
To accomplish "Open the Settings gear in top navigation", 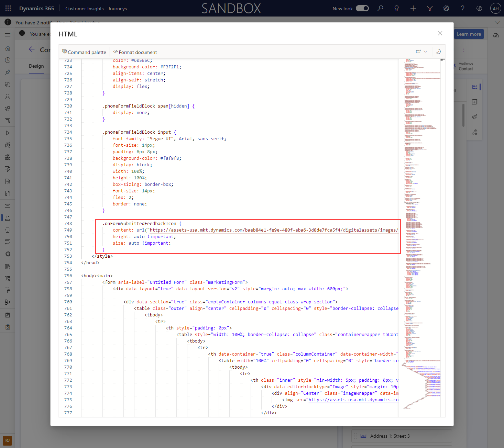I will coord(446,8).
